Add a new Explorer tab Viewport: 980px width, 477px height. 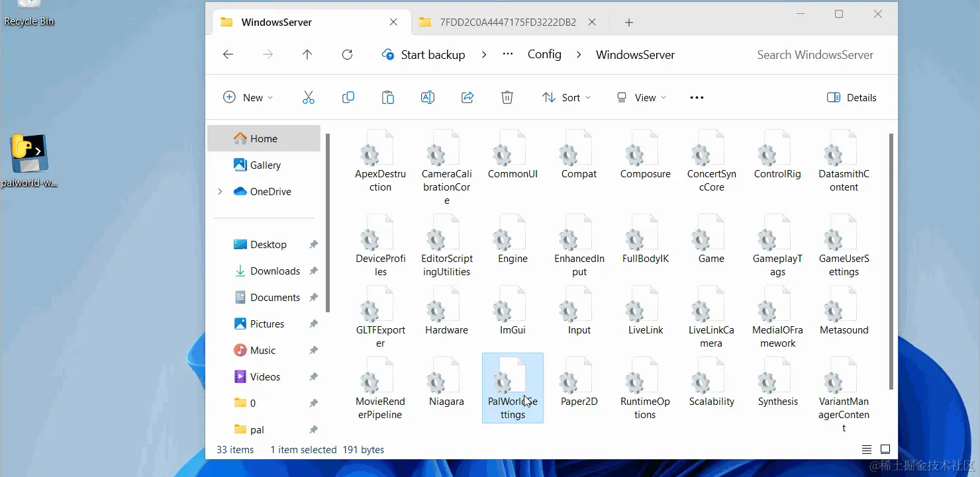pyautogui.click(x=629, y=22)
